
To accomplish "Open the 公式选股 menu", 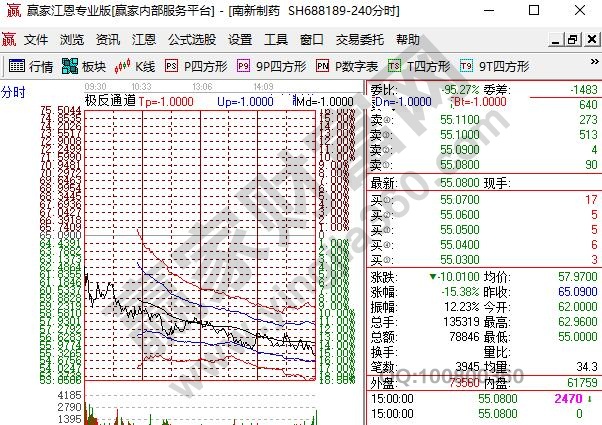I will (x=191, y=40).
